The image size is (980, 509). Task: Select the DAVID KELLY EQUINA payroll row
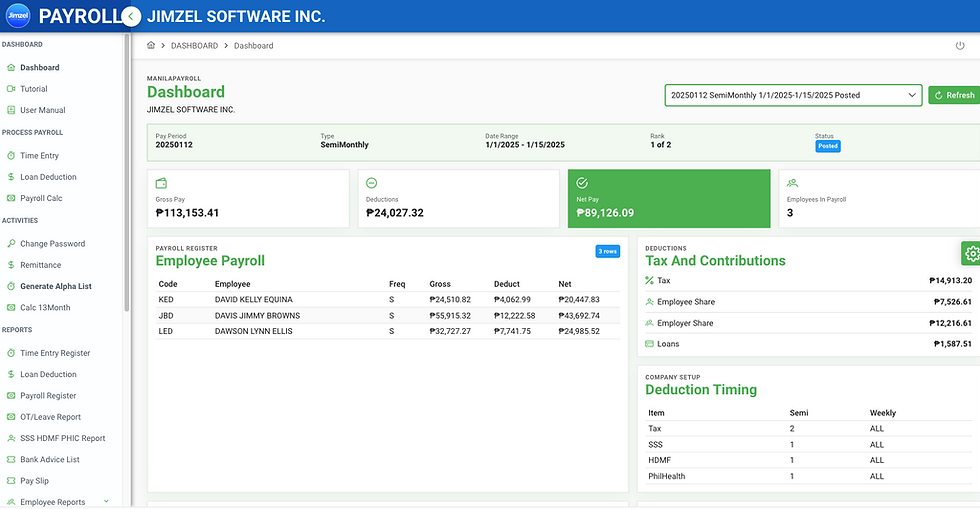[x=388, y=300]
